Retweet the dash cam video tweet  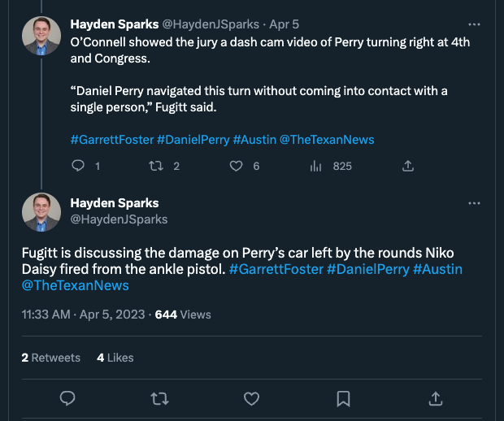pos(159,166)
